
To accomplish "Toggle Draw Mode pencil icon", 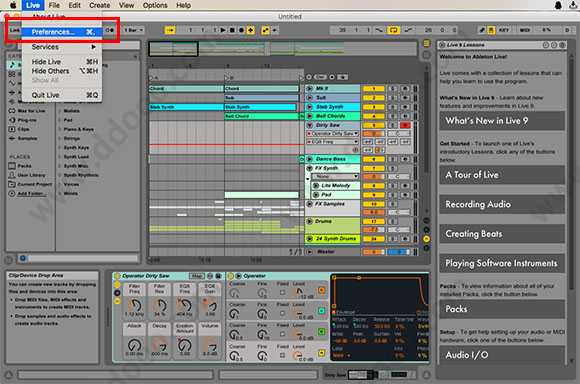I will click(x=482, y=30).
